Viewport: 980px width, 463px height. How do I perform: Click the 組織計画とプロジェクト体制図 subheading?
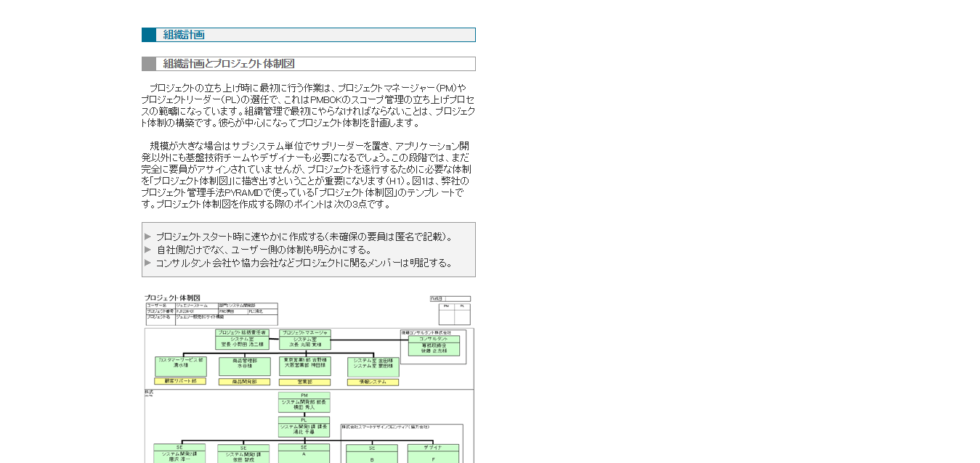229,64
